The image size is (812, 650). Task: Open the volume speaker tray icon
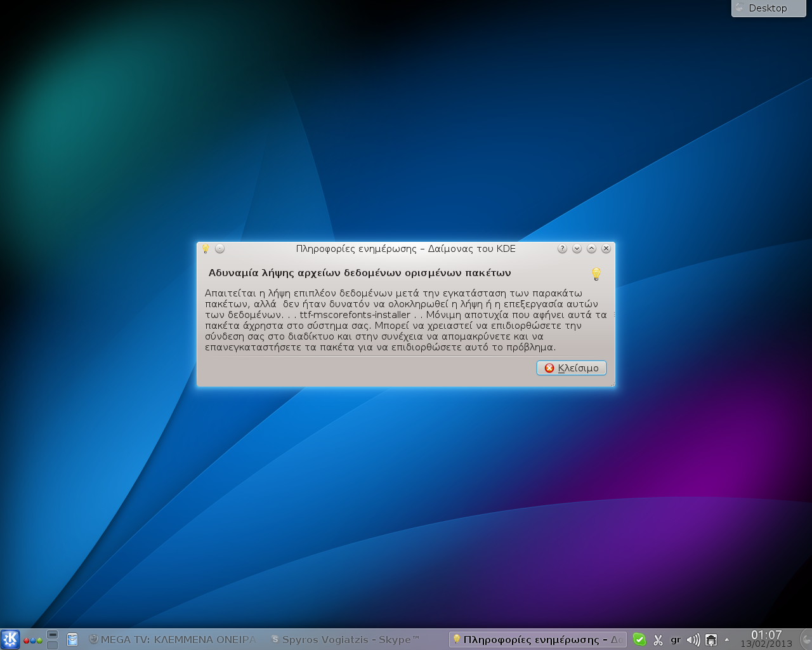693,640
